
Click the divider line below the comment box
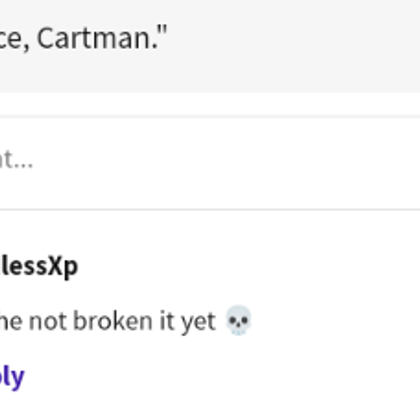[210, 209]
